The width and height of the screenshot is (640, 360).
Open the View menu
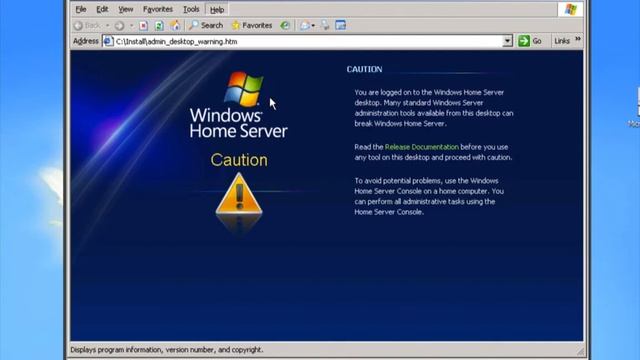click(x=126, y=9)
